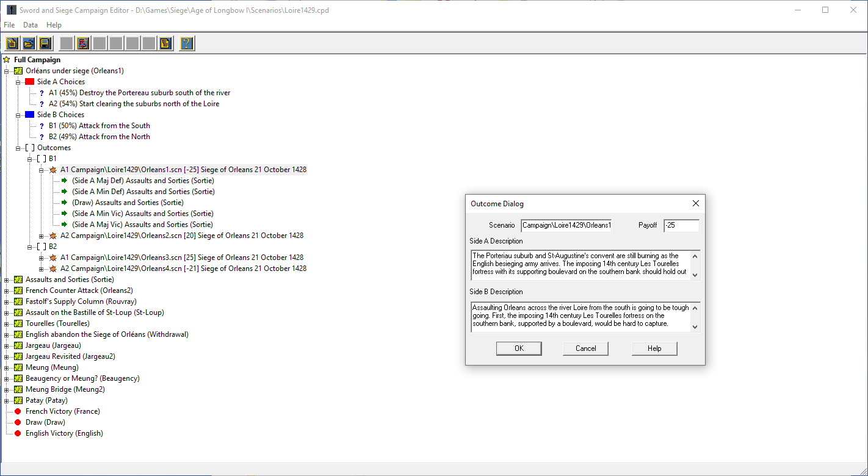Screen dimensions: 868x476
Task: Toggle the B2 outcome bracket checkbox
Action: pyautogui.click(x=41, y=247)
